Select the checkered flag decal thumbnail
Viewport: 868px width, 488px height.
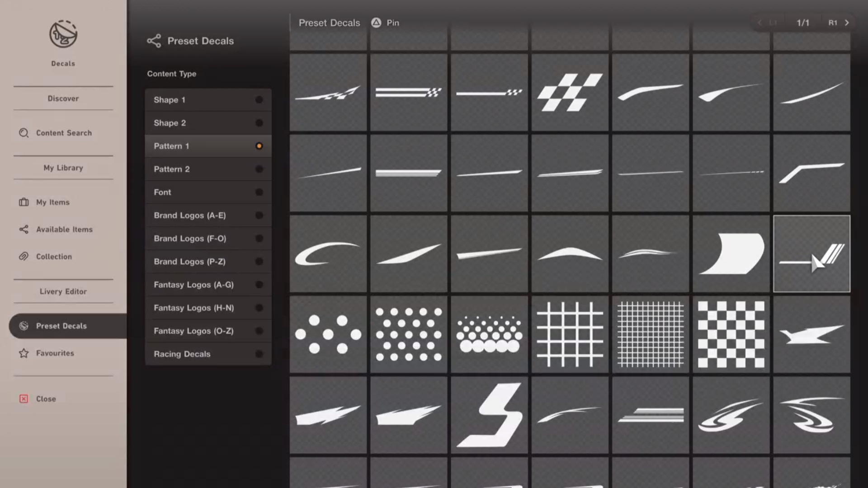pos(570,92)
